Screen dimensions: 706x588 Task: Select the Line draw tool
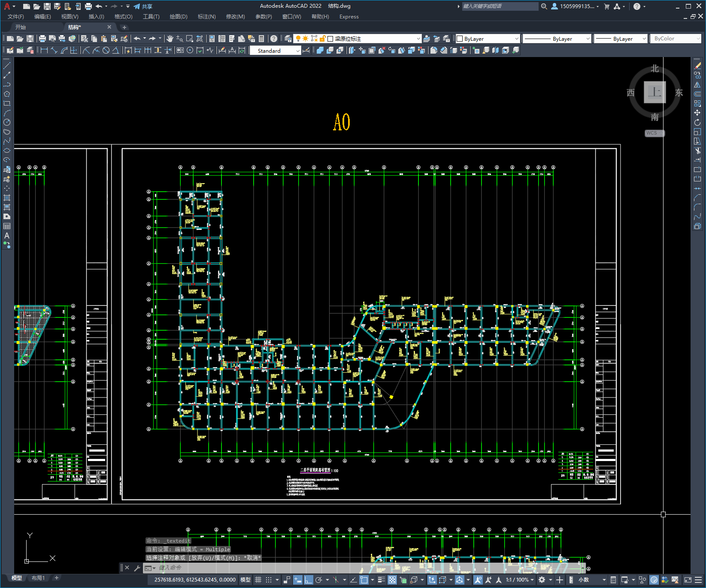[x=7, y=66]
